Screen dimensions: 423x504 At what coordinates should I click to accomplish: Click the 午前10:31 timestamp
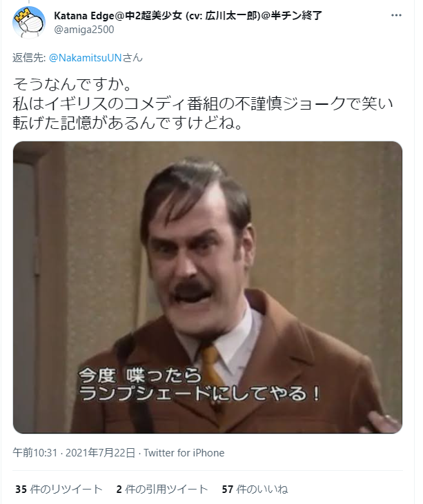coord(35,453)
